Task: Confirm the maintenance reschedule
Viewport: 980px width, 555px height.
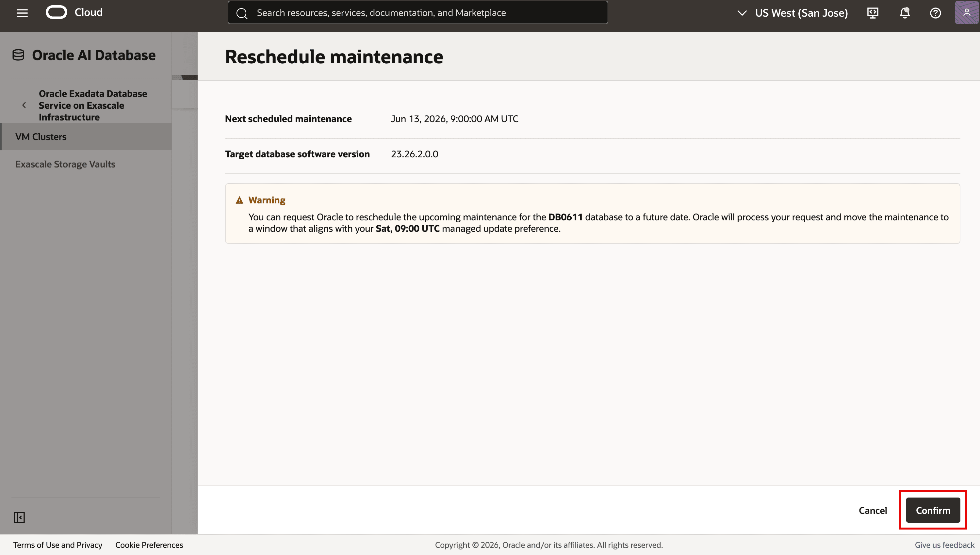Action: [933, 510]
